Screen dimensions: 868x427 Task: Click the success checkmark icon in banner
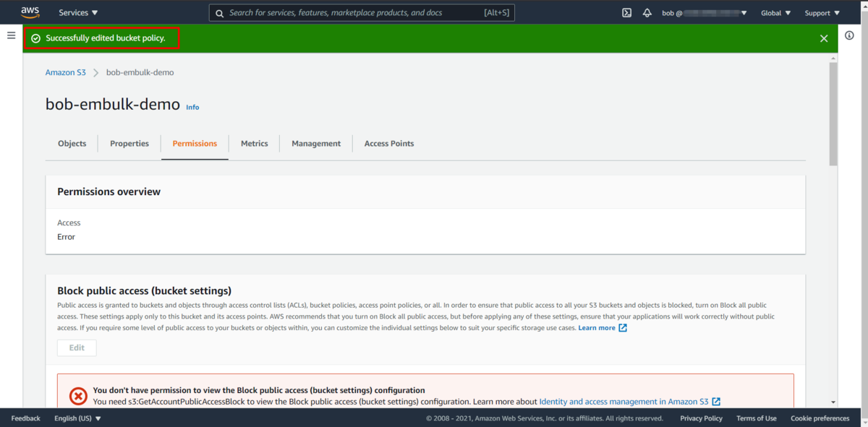35,38
